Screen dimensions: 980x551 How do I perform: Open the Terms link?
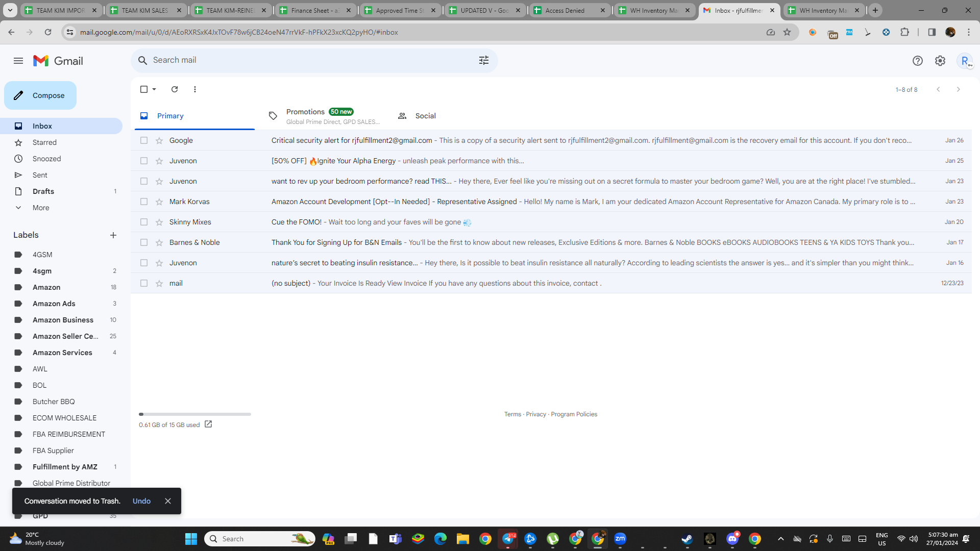[x=512, y=414]
